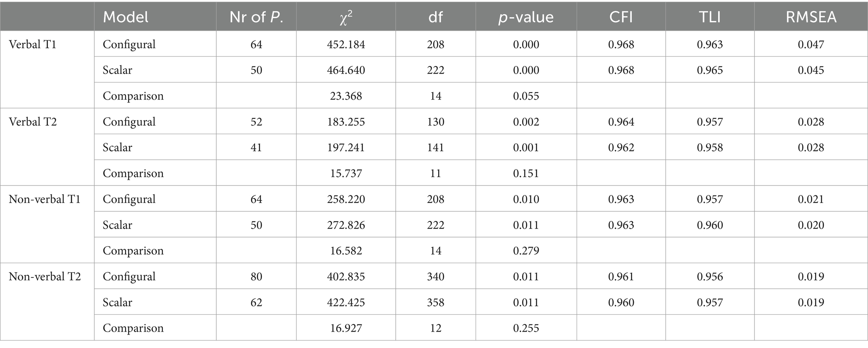The width and height of the screenshot is (868, 348).
Task: Select the df column header
Action: 435,17
